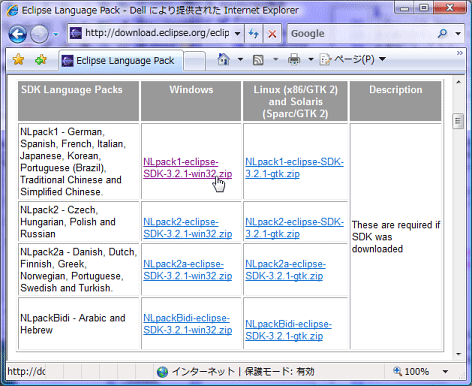Screen dimensions: 472x386
Task: Expand the Feeds dropdown arrow
Action: click(x=275, y=60)
